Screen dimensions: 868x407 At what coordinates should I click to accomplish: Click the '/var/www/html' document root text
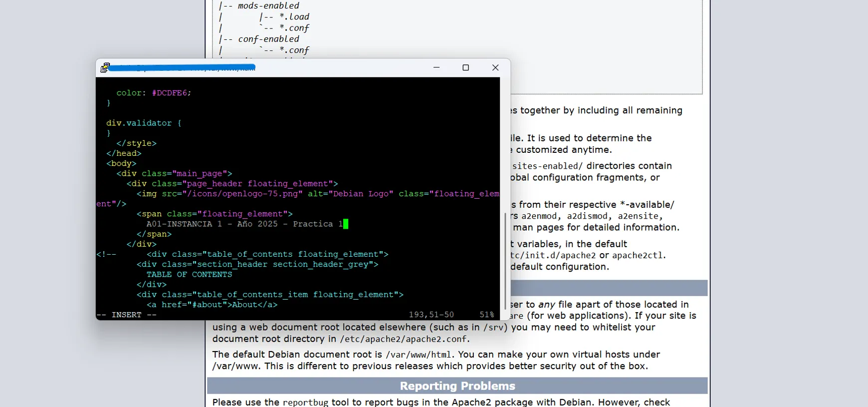[419, 355]
